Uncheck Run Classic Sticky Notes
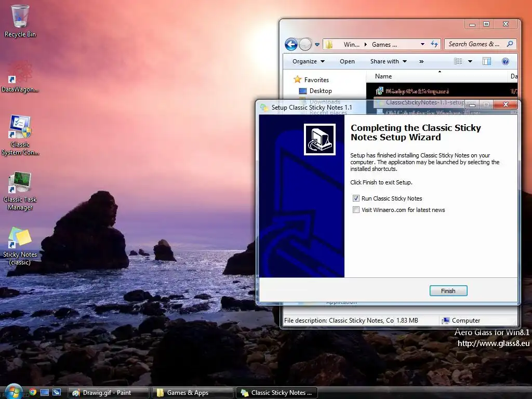The image size is (532, 399). pyautogui.click(x=356, y=198)
